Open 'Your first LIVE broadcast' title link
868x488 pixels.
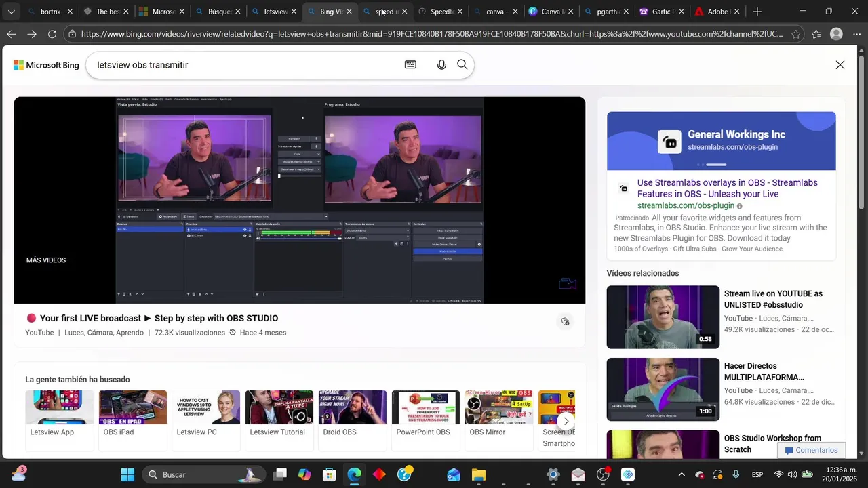pyautogui.click(x=159, y=318)
